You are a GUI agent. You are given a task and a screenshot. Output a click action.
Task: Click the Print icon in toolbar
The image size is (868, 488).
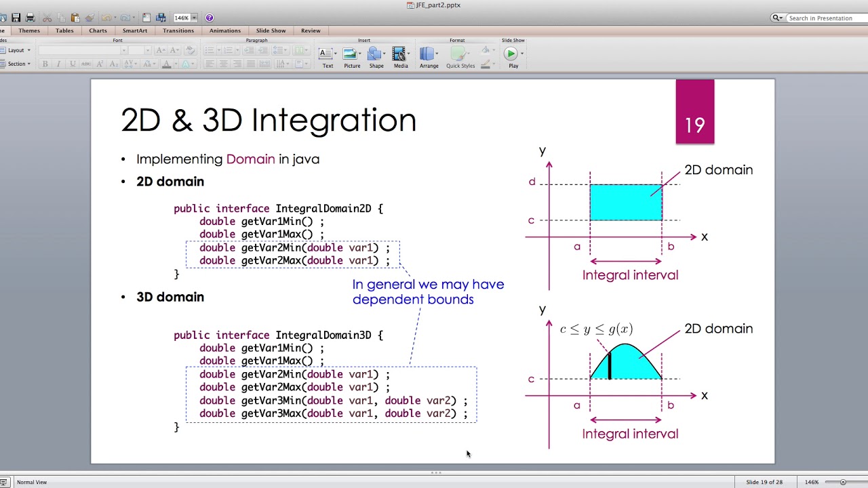[x=30, y=18]
